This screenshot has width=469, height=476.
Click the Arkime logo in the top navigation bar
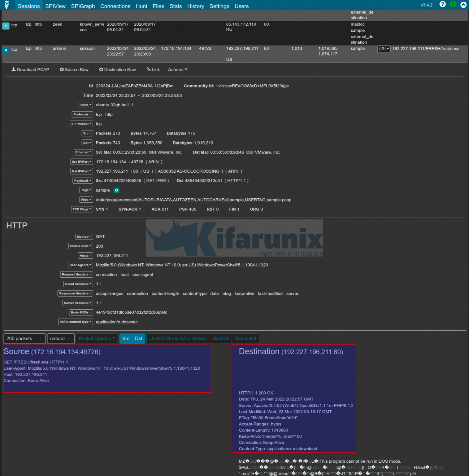coord(7,5)
